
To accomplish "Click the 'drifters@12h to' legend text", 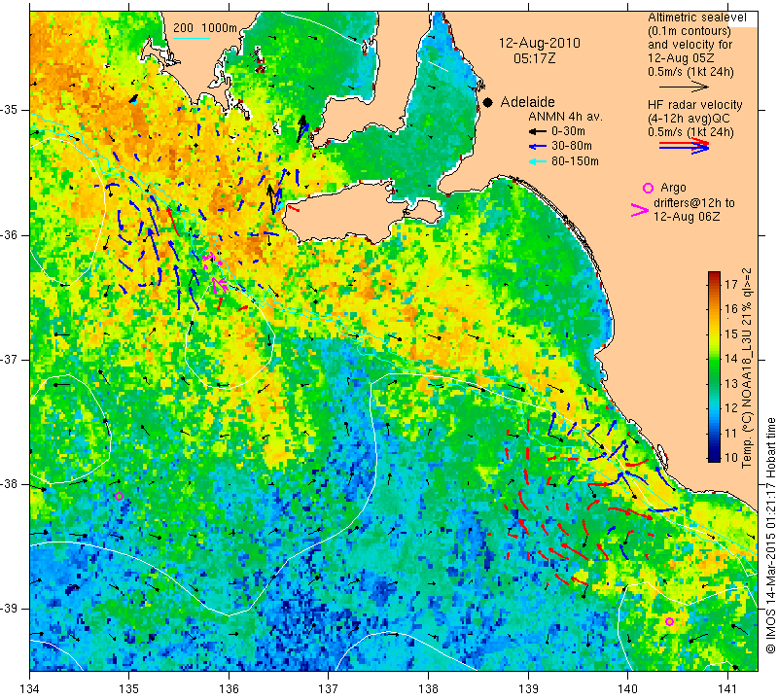I will click(x=694, y=203).
